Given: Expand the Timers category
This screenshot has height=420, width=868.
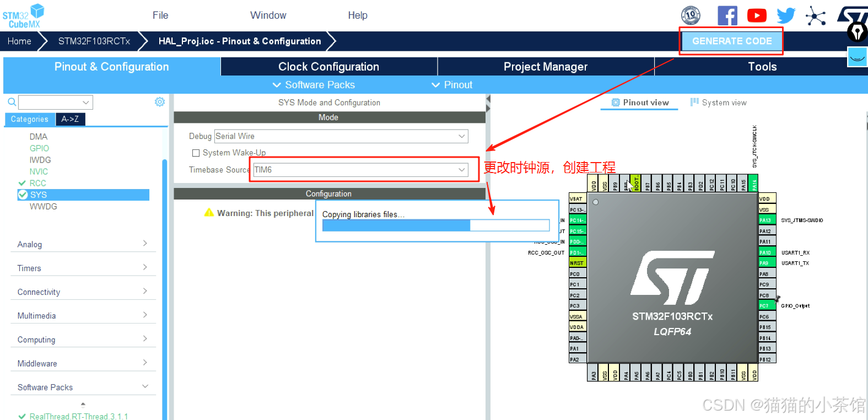Looking at the screenshot, I should (83, 268).
